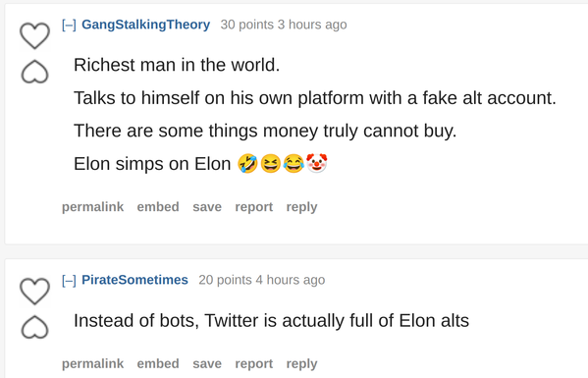The height and width of the screenshot is (378, 588).
Task: Reply to GangStalkingTheory's comment
Action: [302, 207]
